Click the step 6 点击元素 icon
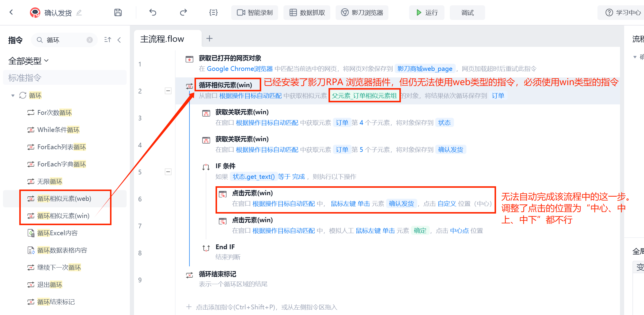The image size is (644, 315). point(223,194)
